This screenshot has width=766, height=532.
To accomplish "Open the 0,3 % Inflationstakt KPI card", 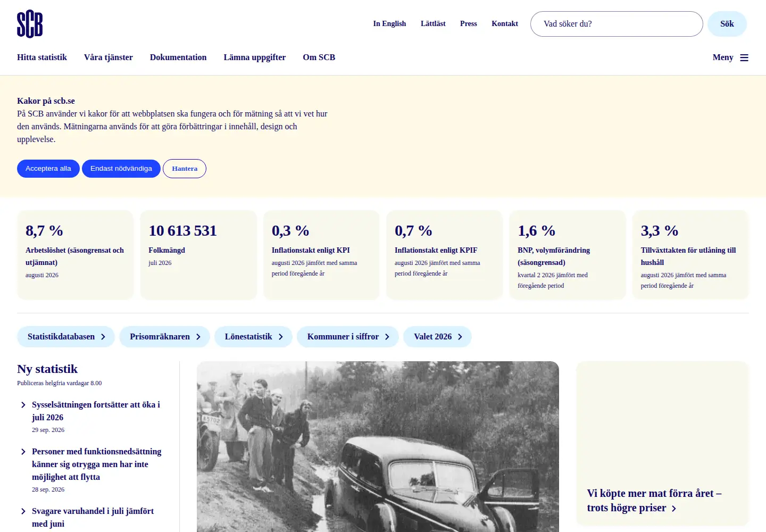I will coord(321,255).
